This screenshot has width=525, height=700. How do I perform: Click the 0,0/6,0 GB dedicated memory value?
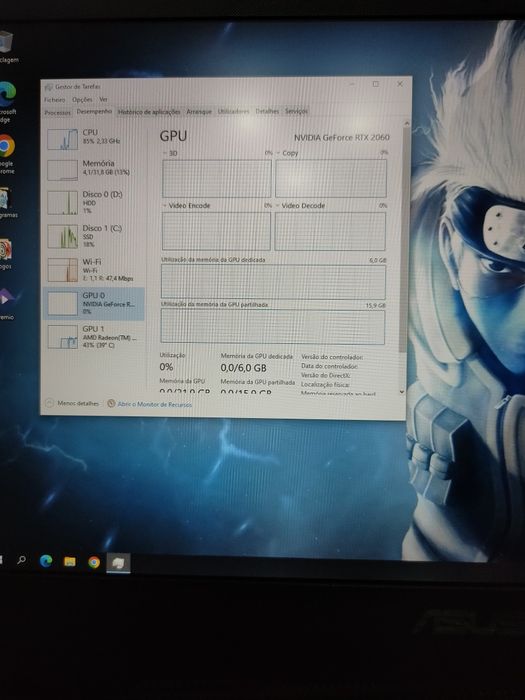(243, 368)
